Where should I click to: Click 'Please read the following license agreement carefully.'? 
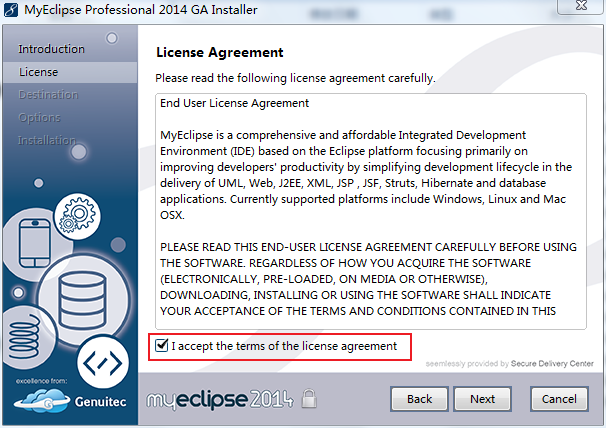point(295,78)
